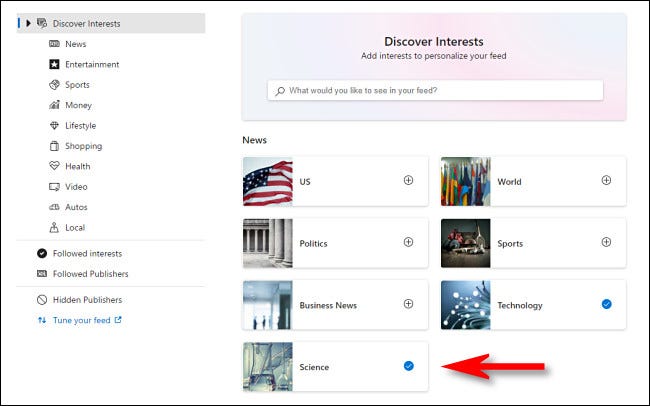Follow the US news interest
650x406 pixels.
click(408, 180)
